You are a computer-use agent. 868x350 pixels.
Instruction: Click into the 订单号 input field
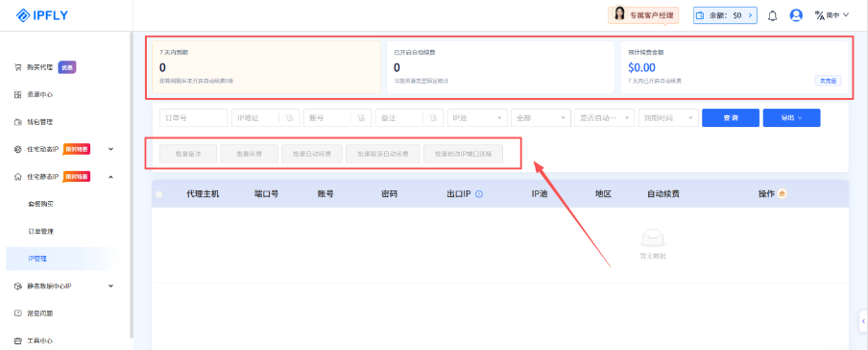click(x=193, y=117)
